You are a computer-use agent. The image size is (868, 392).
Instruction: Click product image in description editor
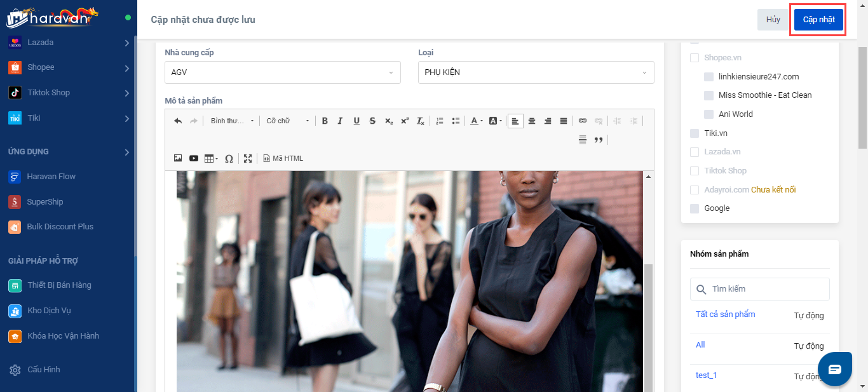click(410, 281)
